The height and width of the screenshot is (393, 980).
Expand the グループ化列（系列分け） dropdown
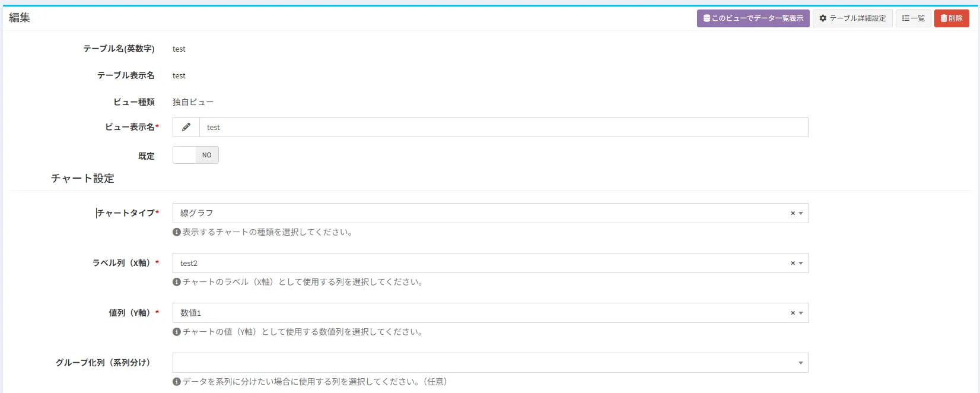point(801,363)
